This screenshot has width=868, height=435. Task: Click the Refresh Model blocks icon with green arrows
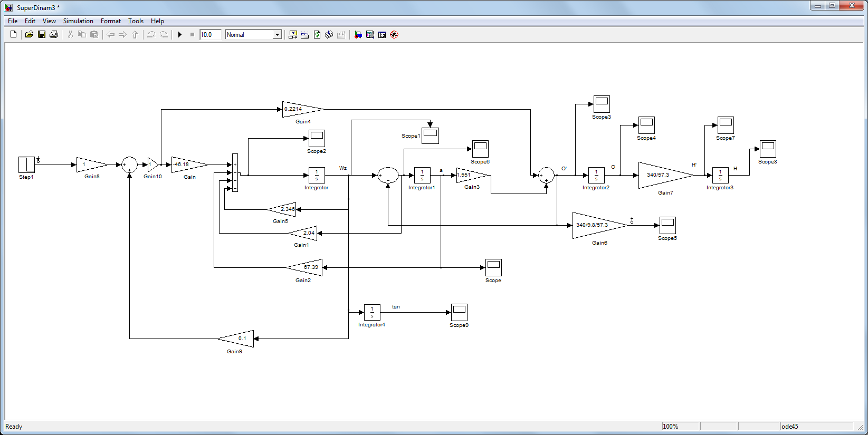pos(317,35)
